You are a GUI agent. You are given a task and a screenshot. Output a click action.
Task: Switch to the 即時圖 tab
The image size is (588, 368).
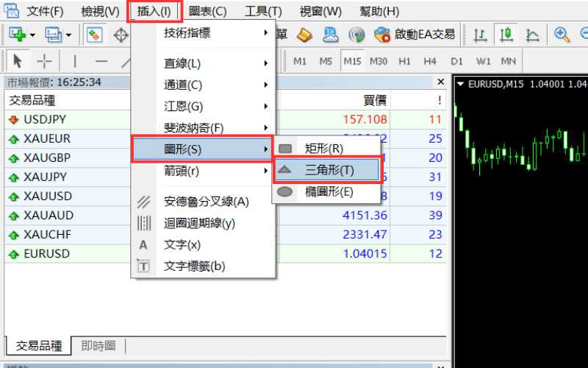point(98,345)
